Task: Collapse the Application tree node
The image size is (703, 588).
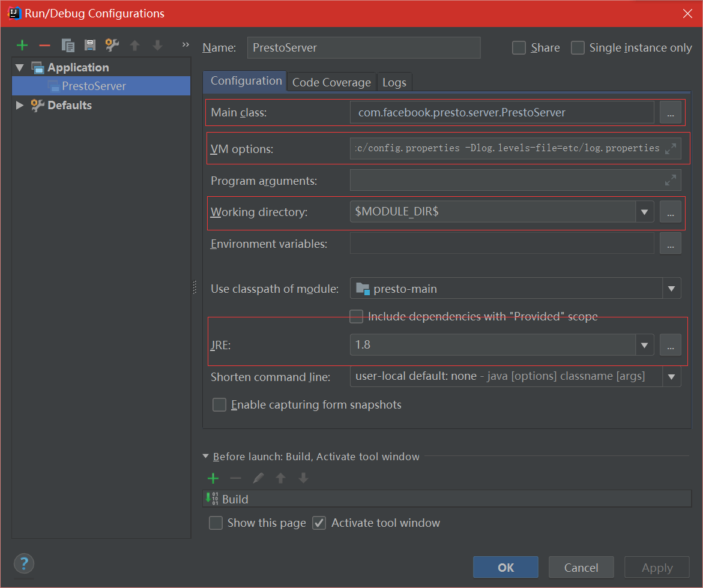Action: 19,68
